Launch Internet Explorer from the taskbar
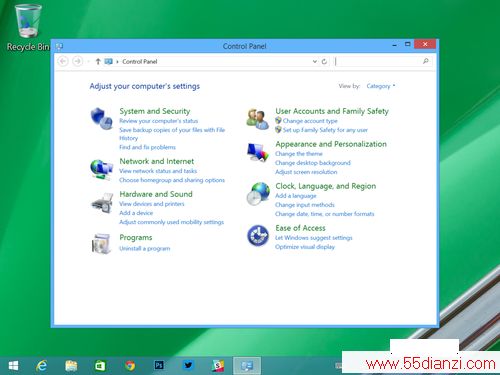 (x=42, y=366)
